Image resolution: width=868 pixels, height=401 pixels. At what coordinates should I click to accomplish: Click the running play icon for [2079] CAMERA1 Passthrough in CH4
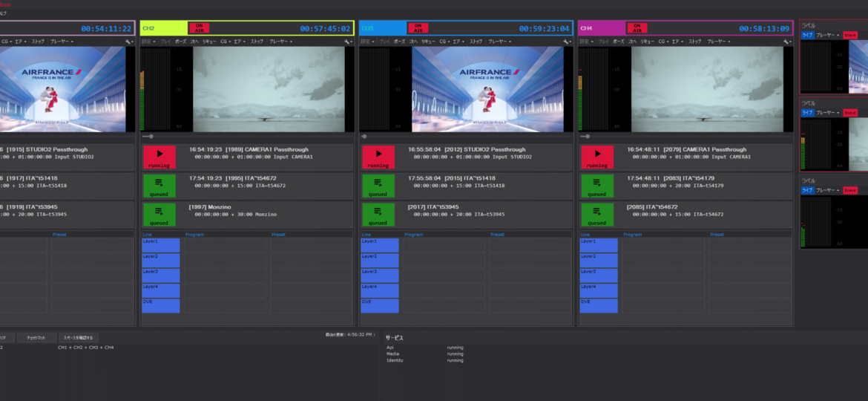(596, 157)
